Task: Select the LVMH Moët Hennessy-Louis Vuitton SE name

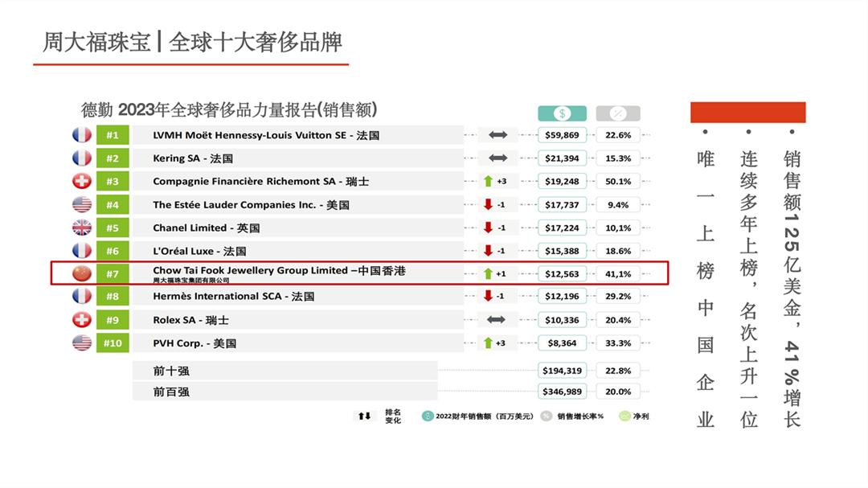Action: [266, 135]
